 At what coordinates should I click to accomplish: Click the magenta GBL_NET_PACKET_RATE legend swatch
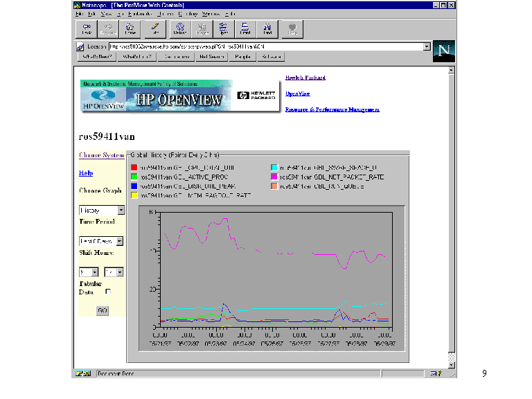[x=274, y=177]
